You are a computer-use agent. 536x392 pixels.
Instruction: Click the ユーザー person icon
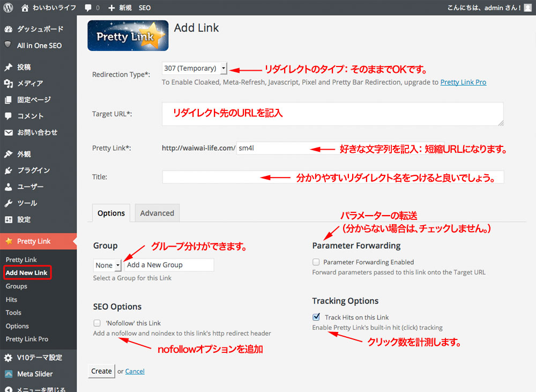click(x=9, y=187)
